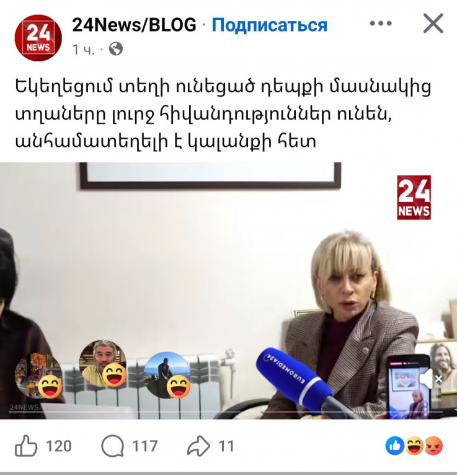Close the post with the X icon
The image size is (457, 476).
[x=433, y=24]
